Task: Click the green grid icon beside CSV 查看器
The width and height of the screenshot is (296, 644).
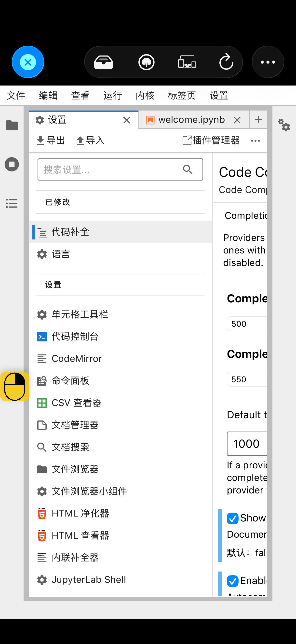Action: [42, 403]
